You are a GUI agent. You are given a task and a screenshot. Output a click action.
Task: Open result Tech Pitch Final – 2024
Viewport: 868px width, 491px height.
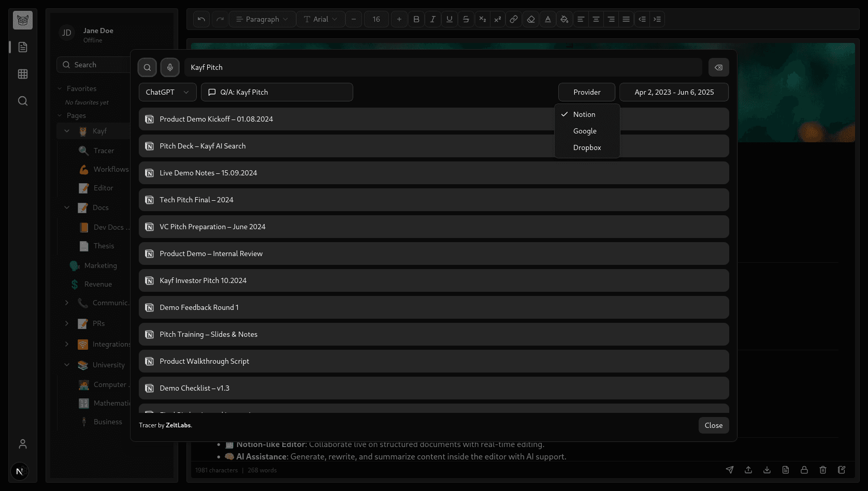[434, 200]
